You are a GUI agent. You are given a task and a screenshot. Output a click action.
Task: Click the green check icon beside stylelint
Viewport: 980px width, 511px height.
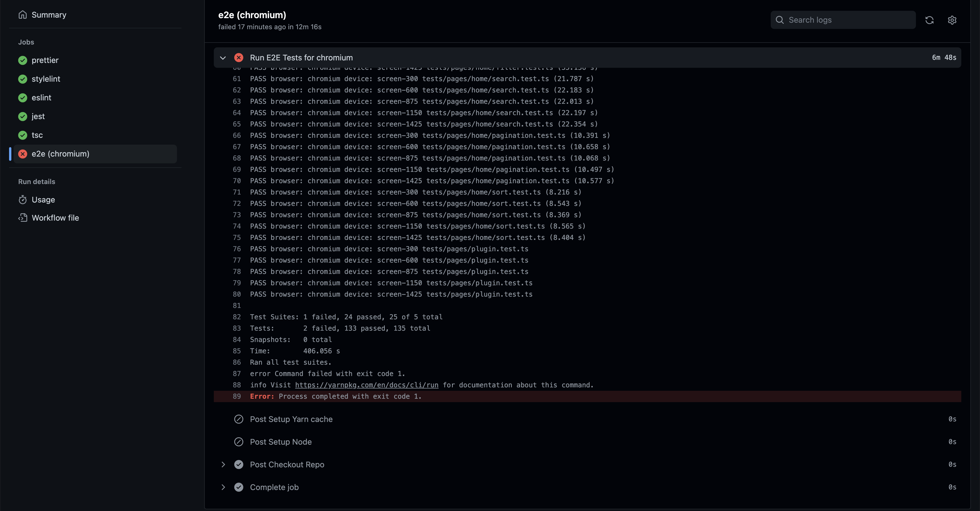click(23, 79)
